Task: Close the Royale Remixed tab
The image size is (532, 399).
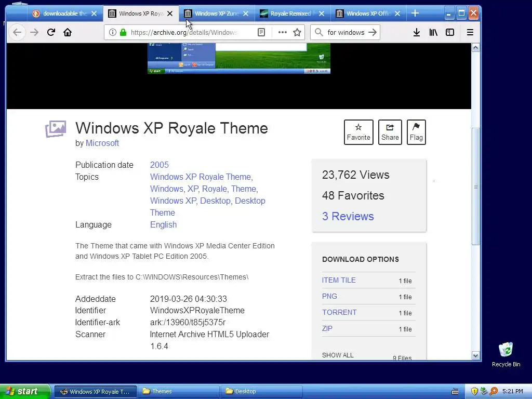Action: point(322,14)
